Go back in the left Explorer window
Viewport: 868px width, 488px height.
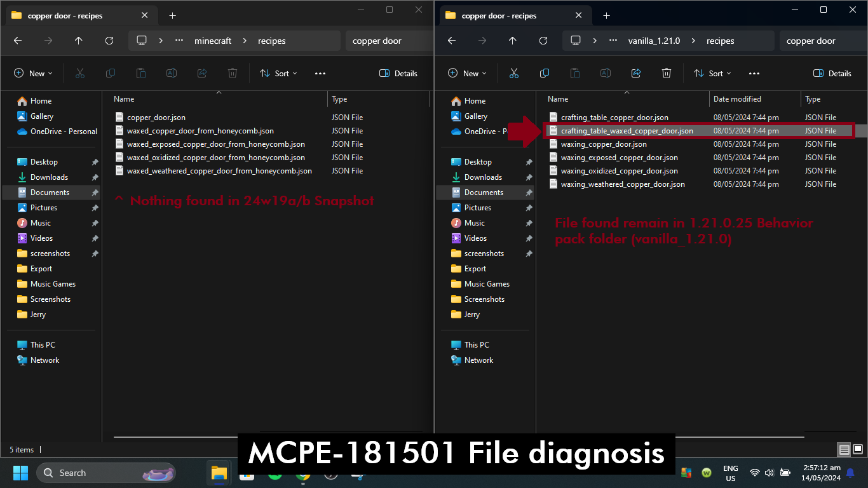click(18, 41)
